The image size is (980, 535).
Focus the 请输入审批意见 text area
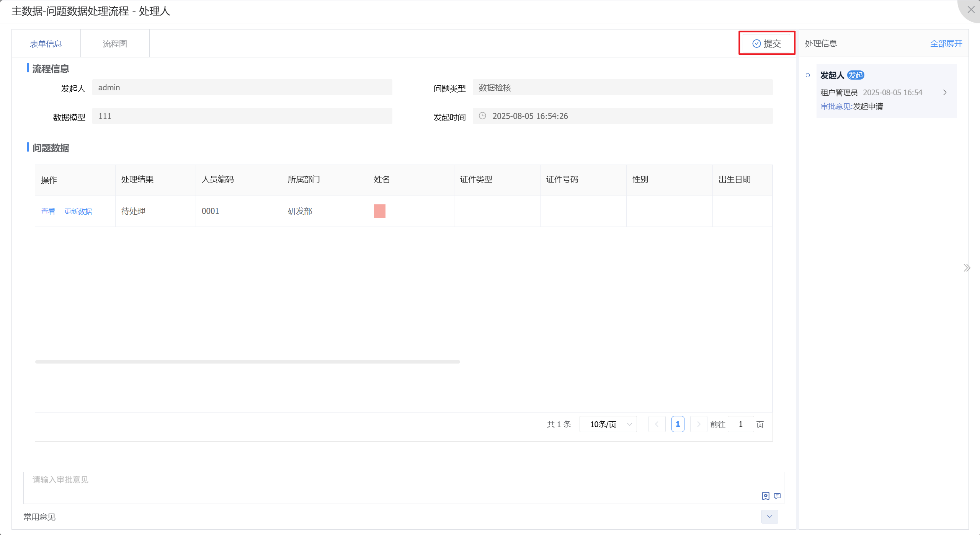383,485
